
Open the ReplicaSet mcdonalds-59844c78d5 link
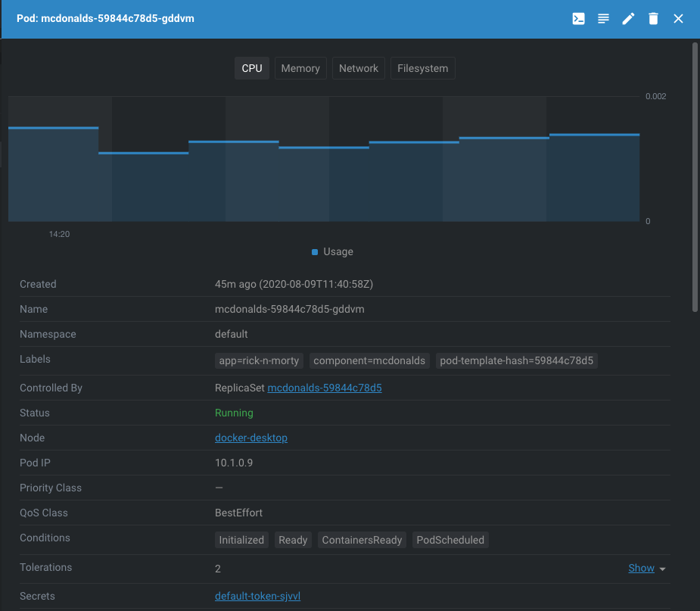point(325,388)
